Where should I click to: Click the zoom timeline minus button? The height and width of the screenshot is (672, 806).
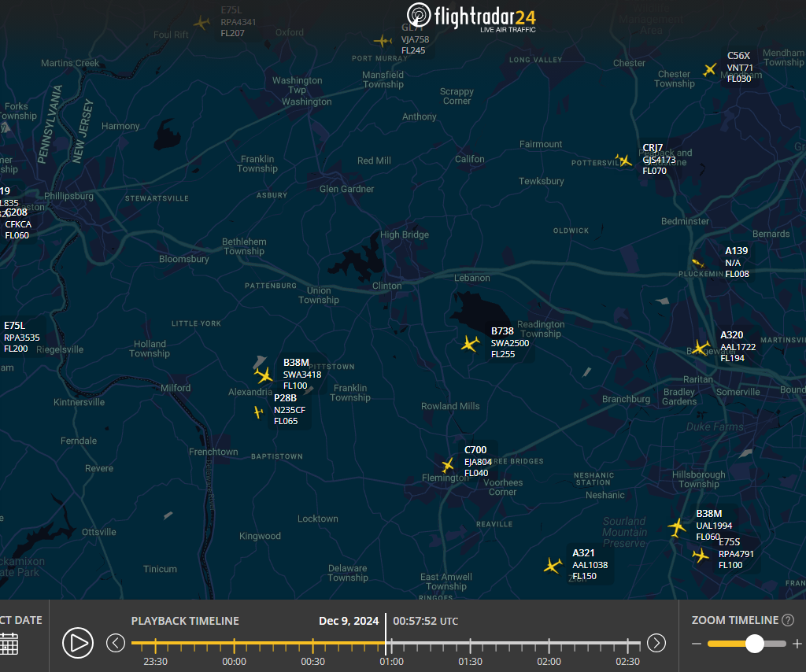tap(696, 644)
